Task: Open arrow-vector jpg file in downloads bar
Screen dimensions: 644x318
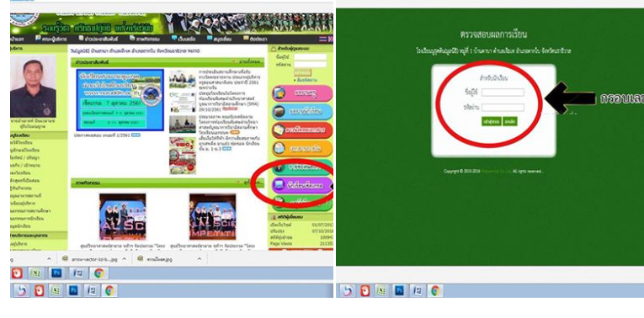Action: tap(90, 259)
